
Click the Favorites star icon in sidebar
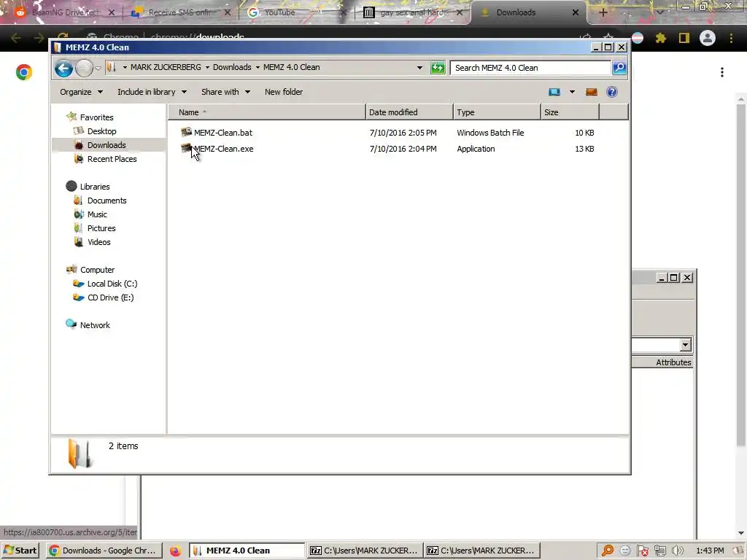tap(71, 117)
